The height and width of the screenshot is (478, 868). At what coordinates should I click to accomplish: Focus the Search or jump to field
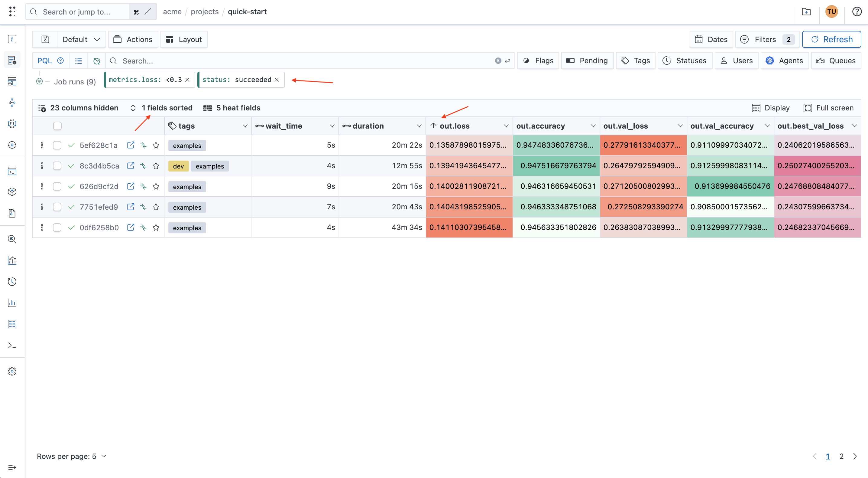pyautogui.click(x=77, y=12)
